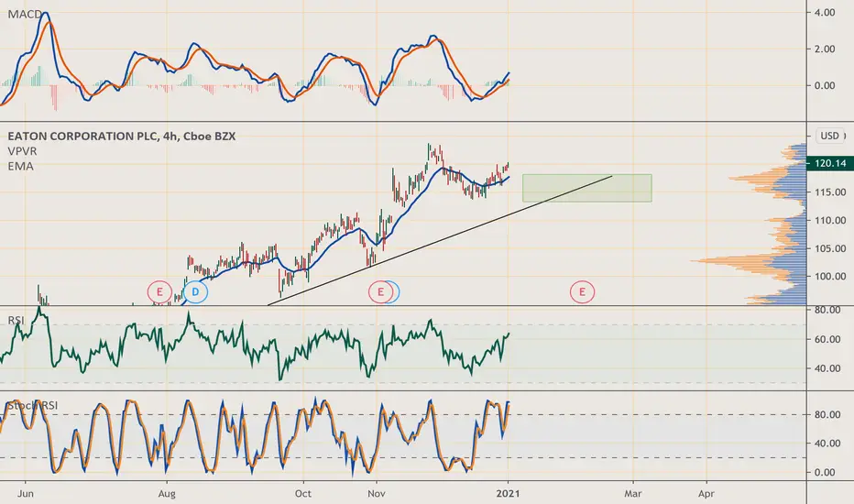Screen dimensions: 854x504
Task: Click the 110.00 price scale value
Action: click(829, 221)
